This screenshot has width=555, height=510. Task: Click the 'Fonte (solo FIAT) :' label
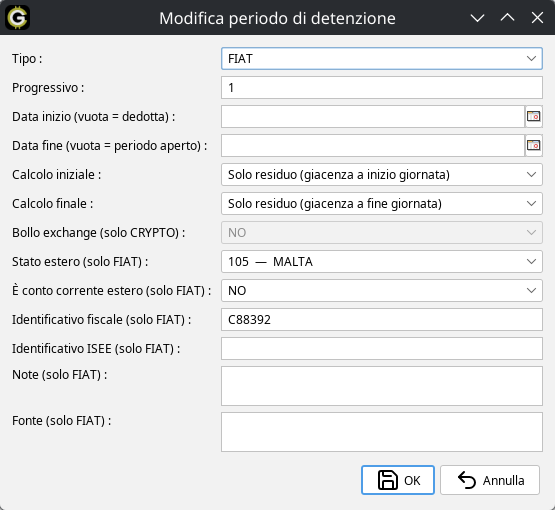click(x=62, y=420)
